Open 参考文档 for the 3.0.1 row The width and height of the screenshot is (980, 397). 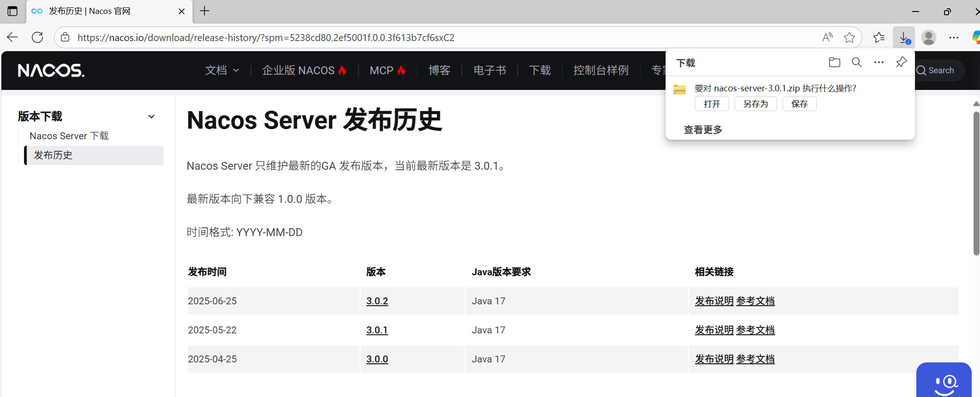755,330
